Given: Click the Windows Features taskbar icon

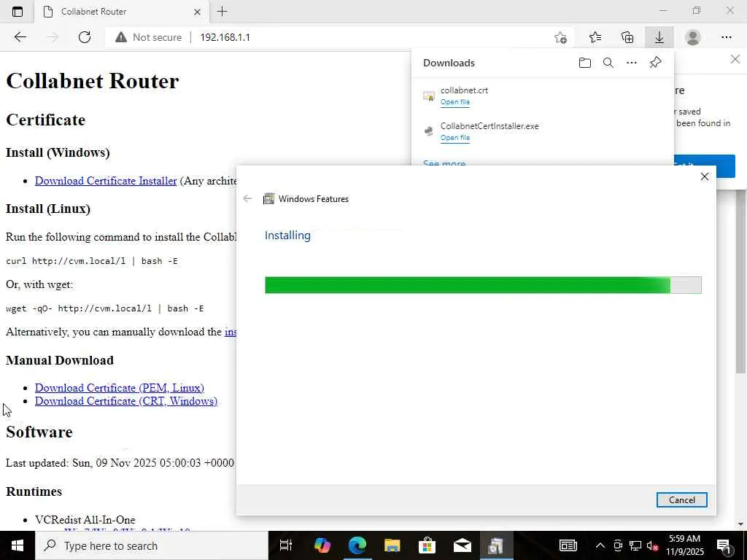Looking at the screenshot, I should 496,545.
